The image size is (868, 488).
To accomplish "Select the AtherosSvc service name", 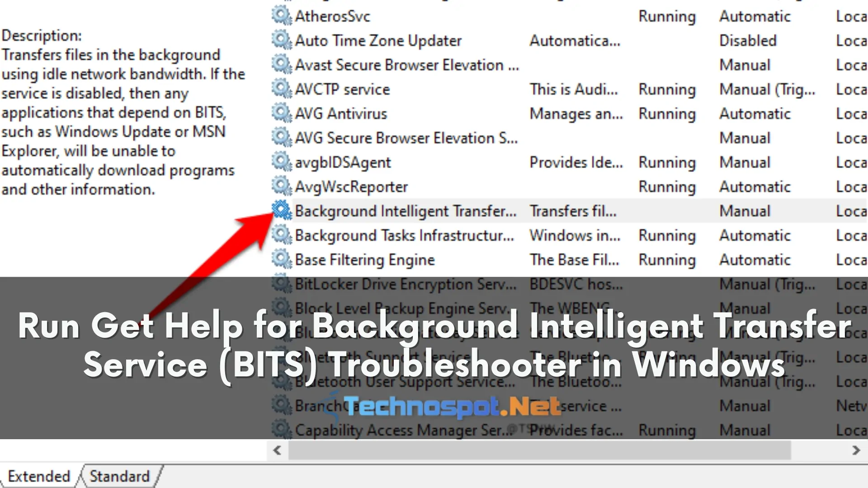I will (x=332, y=17).
